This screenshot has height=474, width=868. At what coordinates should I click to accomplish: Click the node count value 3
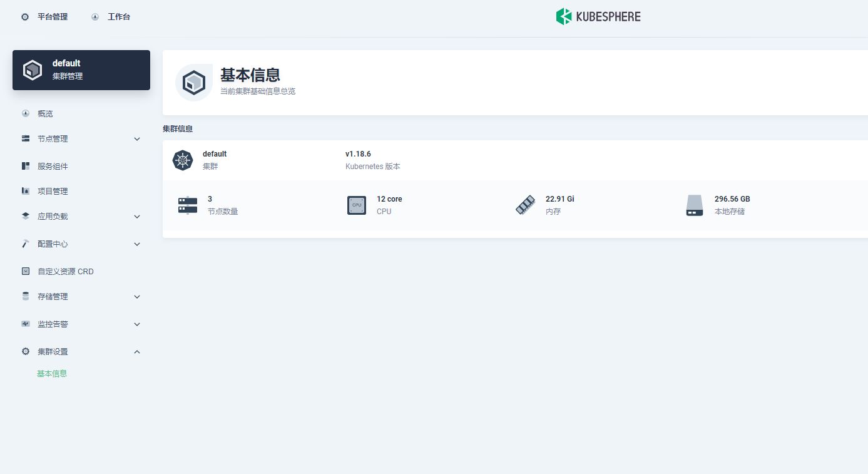(210, 199)
